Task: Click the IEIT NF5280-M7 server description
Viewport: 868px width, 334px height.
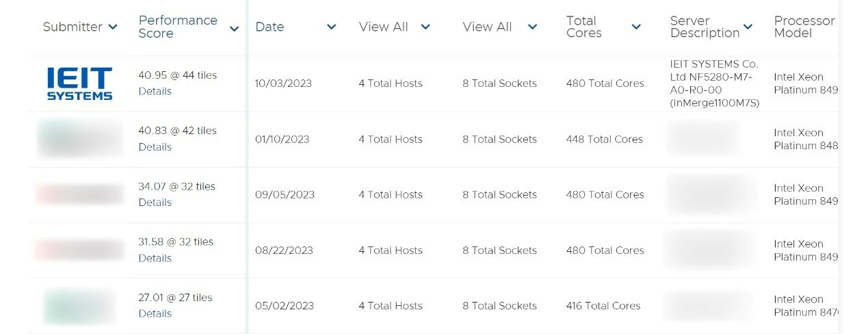Action: coord(715,83)
